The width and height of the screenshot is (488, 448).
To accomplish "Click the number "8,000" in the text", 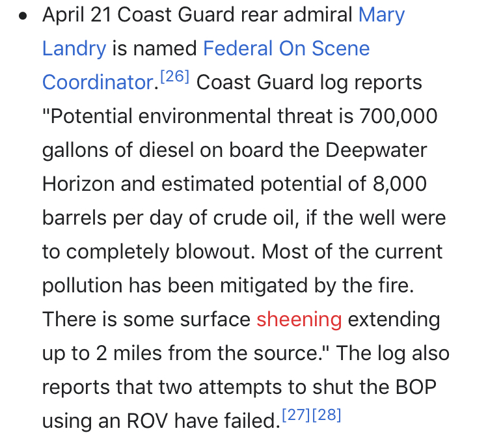I will tap(400, 184).
